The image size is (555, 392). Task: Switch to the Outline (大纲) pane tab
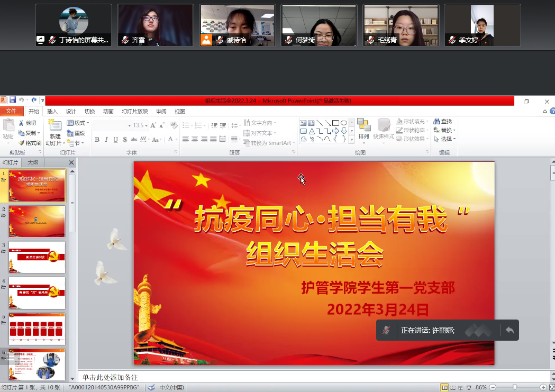33,163
